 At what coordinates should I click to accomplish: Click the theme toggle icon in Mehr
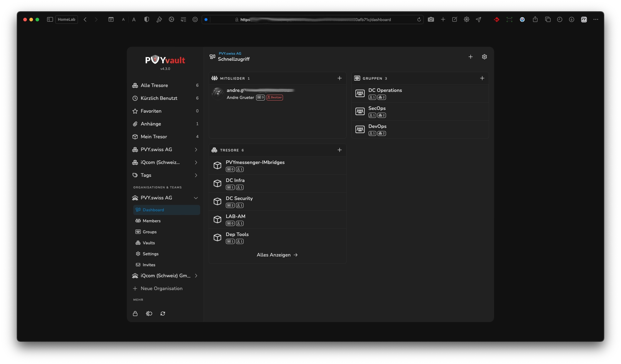[x=149, y=314]
